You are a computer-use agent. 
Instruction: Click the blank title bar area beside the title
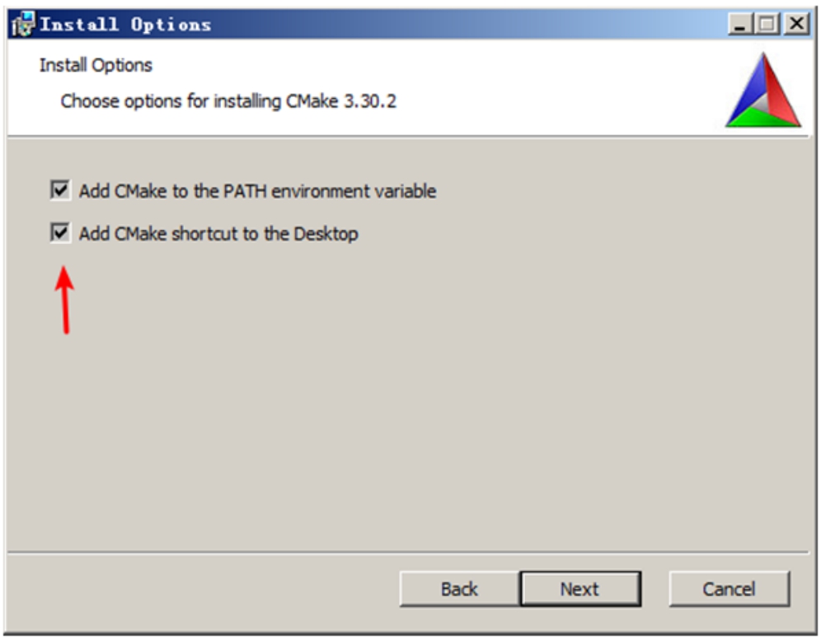(x=466, y=24)
